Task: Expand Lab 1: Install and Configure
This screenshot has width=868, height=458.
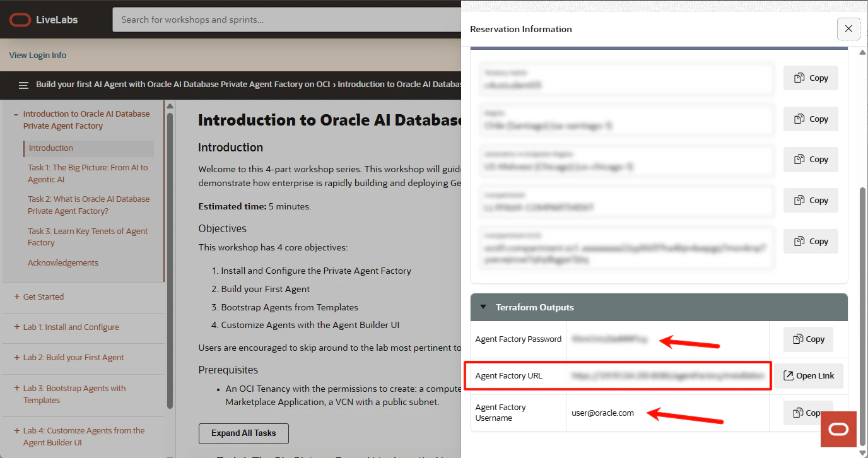Action: pyautogui.click(x=16, y=327)
